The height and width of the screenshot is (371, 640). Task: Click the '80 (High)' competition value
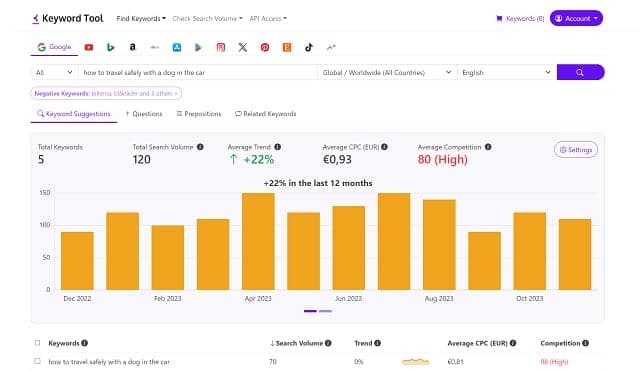pos(442,160)
